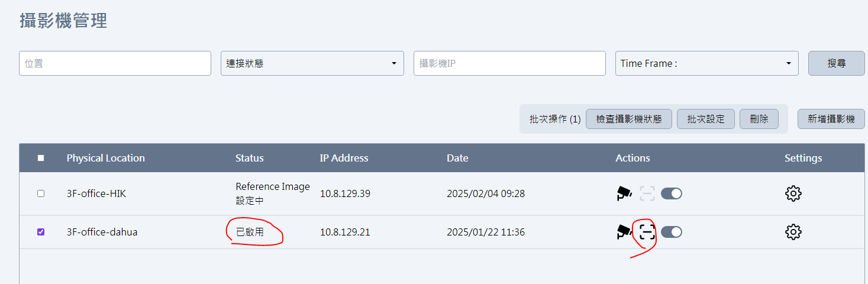The width and height of the screenshot is (868, 284).
Task: Tick the select-all header checkbox
Action: pos(41,158)
